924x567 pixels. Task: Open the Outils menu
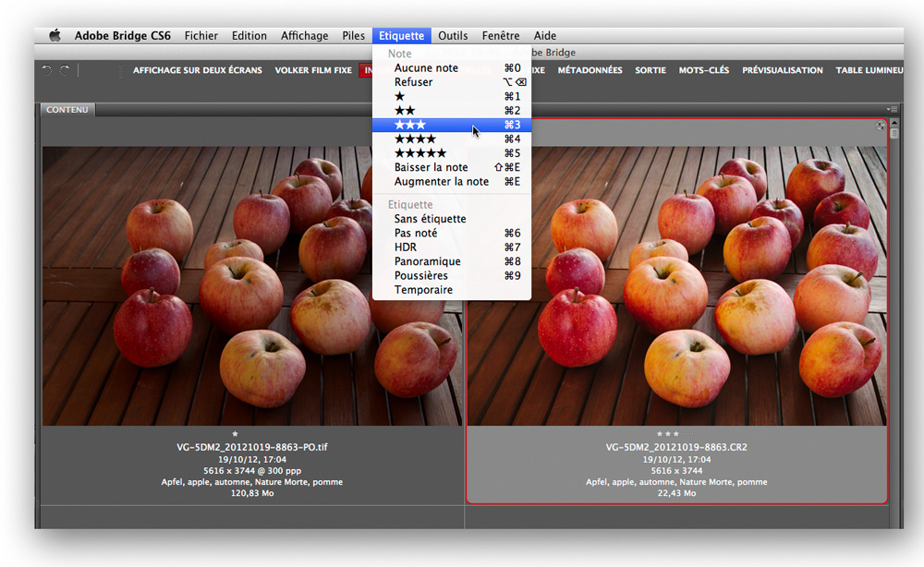tap(453, 35)
